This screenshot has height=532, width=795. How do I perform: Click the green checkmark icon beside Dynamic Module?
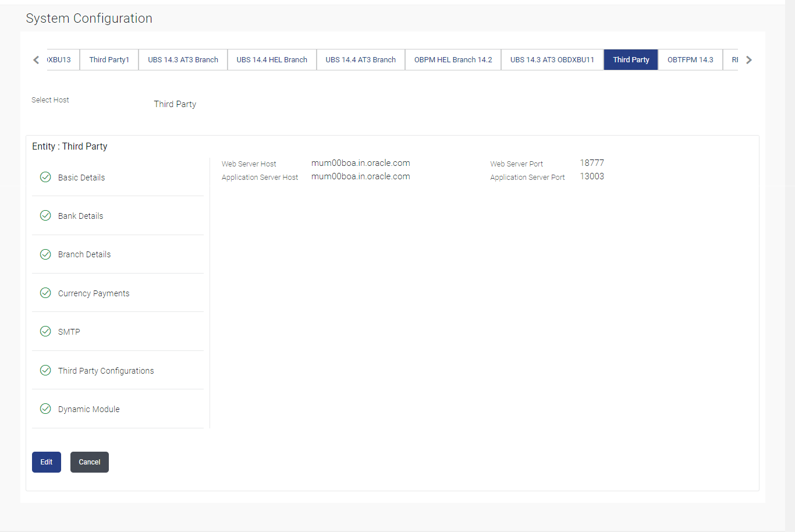click(x=45, y=409)
